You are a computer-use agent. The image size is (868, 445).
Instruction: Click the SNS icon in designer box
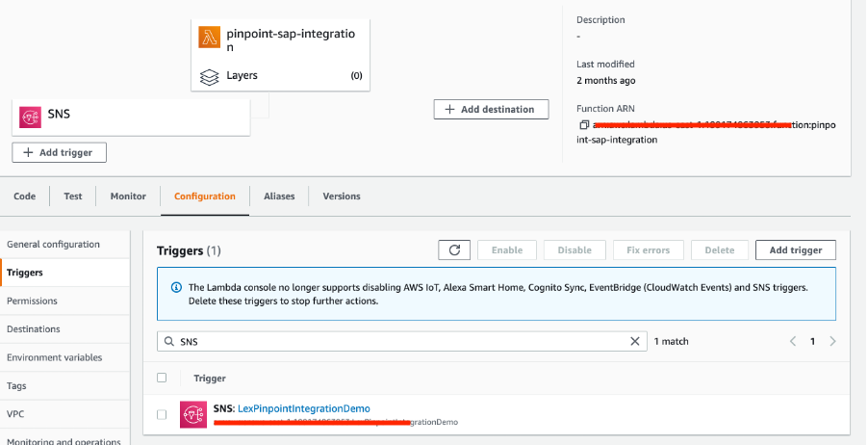[x=30, y=118]
